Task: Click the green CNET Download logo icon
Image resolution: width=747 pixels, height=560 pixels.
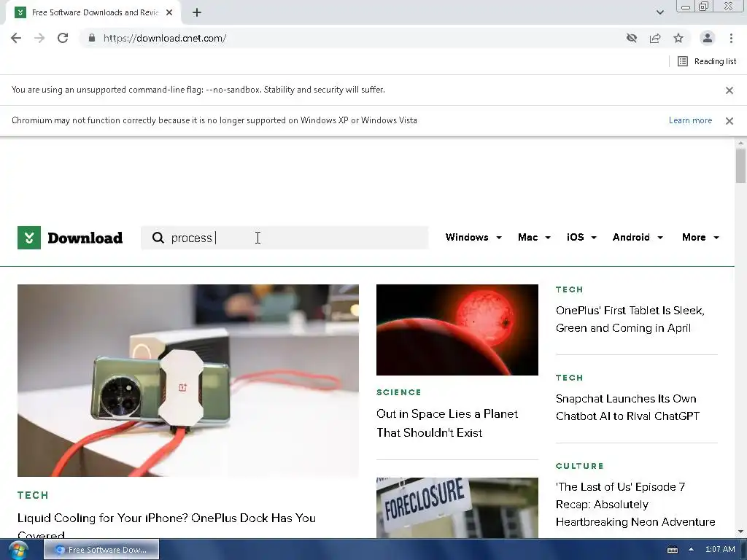Action: pyautogui.click(x=29, y=238)
